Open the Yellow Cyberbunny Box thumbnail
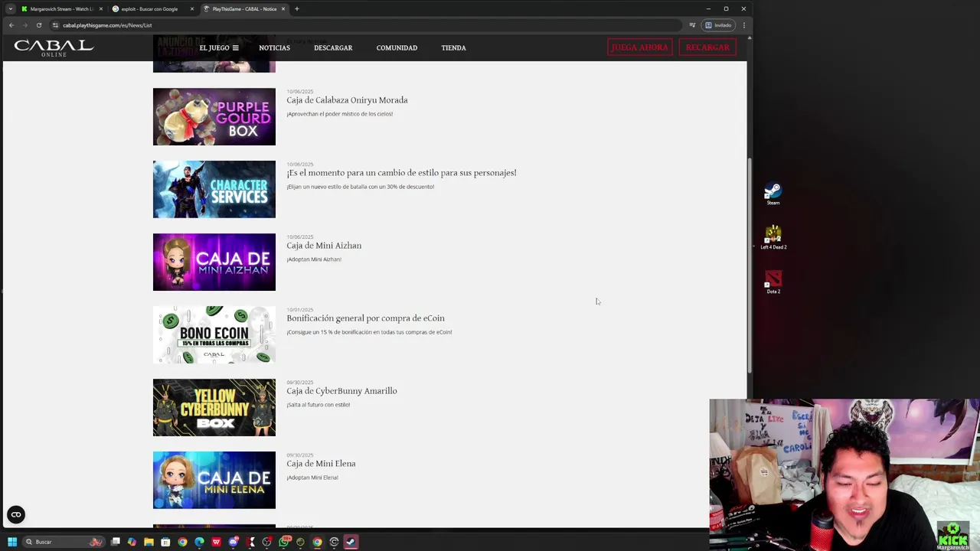980x551 pixels. pyautogui.click(x=214, y=407)
